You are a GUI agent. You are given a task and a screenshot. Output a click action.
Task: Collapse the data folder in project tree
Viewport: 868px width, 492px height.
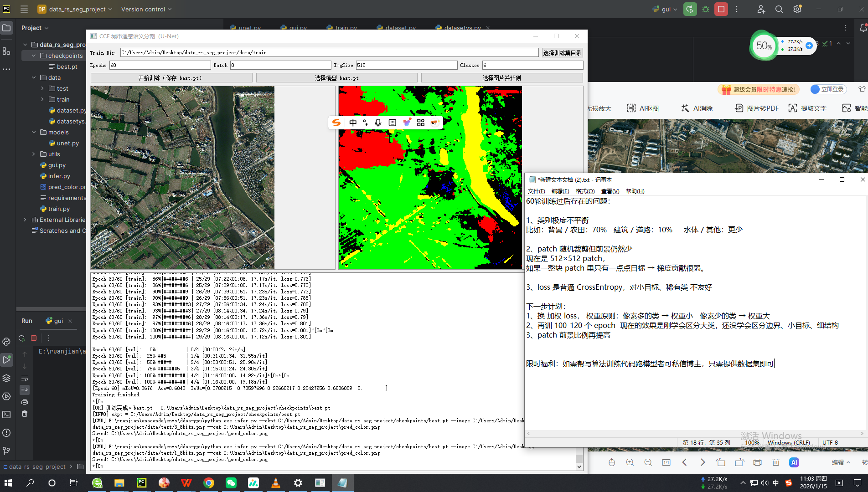tap(34, 77)
